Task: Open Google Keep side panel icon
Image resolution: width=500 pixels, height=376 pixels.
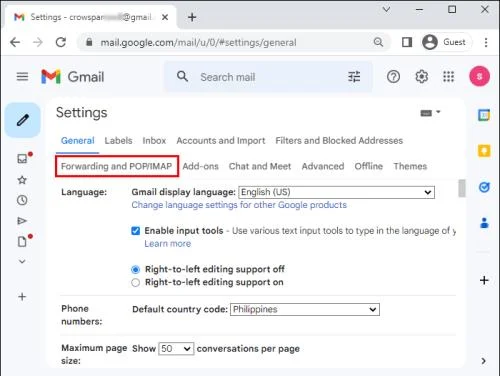Action: pos(484,151)
